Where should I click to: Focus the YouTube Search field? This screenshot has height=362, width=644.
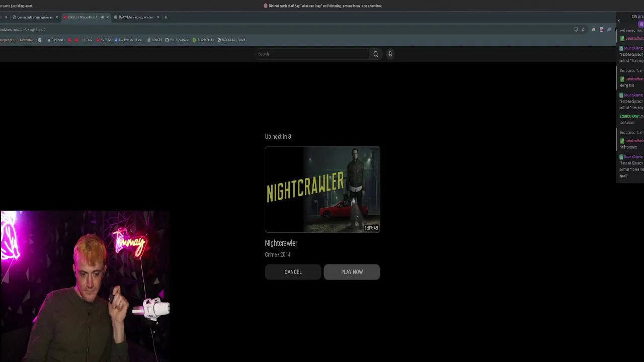312,54
